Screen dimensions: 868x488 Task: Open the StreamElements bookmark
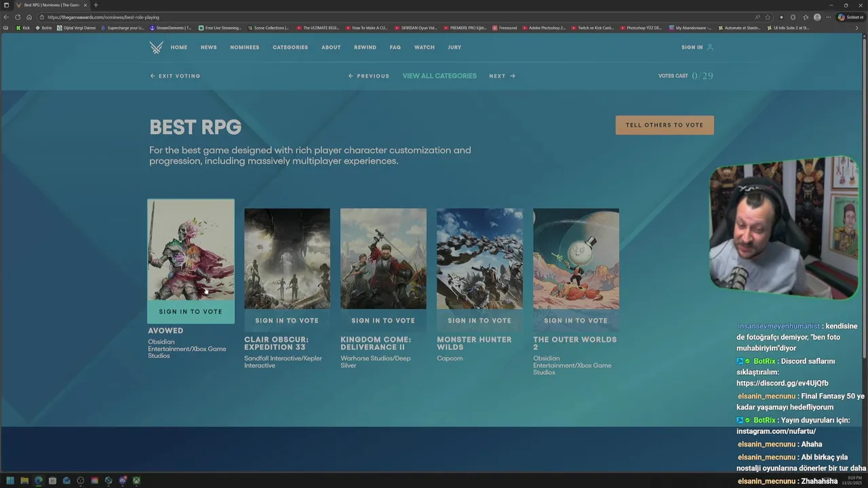click(170, 28)
